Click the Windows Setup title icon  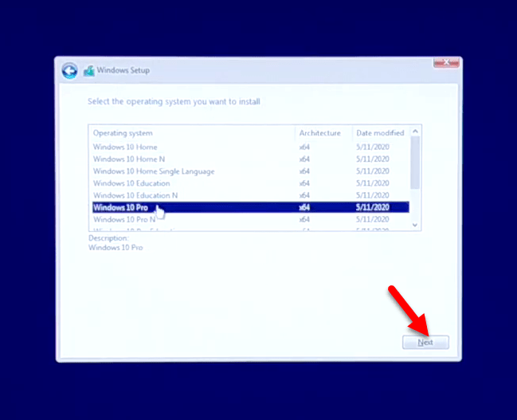pyautogui.click(x=88, y=71)
